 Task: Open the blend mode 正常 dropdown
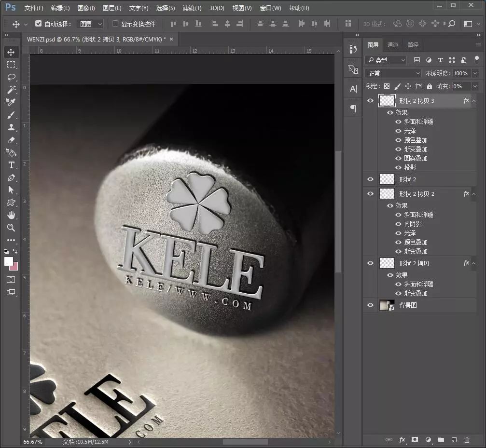tap(394, 73)
